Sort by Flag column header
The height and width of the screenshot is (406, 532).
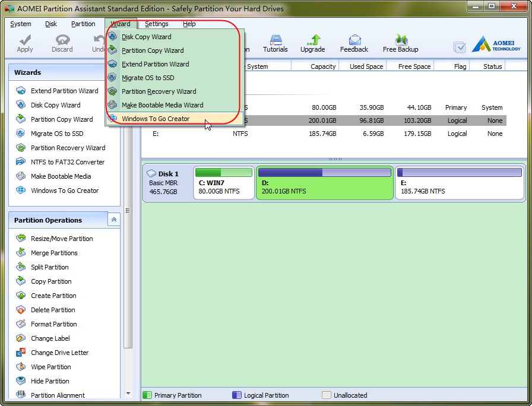452,66
